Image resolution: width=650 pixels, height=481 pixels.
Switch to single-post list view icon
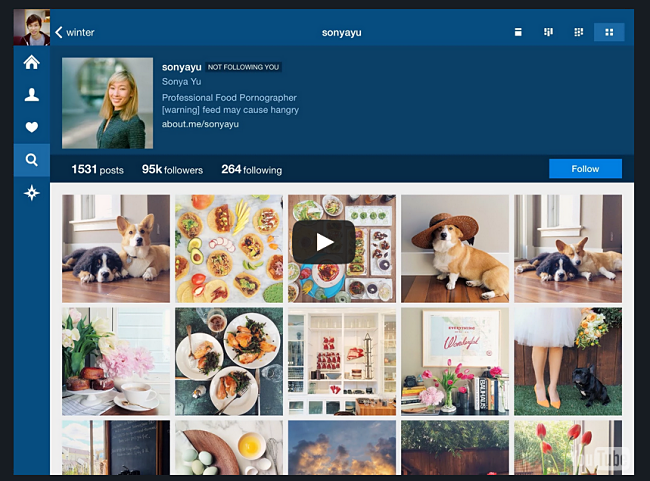coord(518,32)
